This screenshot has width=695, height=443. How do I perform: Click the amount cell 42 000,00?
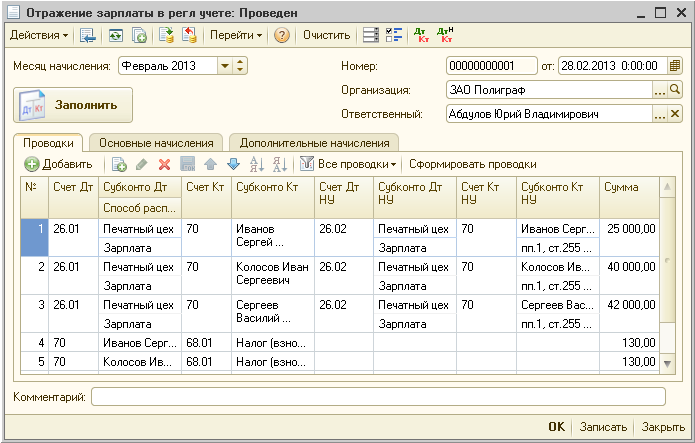629,314
